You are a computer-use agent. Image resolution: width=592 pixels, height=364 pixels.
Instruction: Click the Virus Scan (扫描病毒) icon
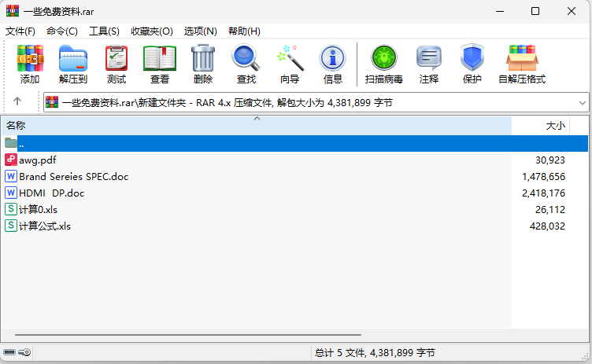tap(384, 64)
